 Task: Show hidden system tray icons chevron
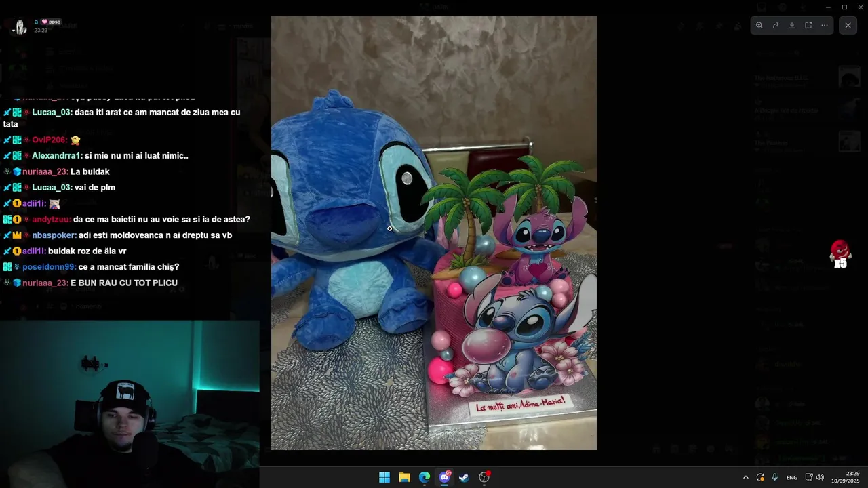click(746, 478)
